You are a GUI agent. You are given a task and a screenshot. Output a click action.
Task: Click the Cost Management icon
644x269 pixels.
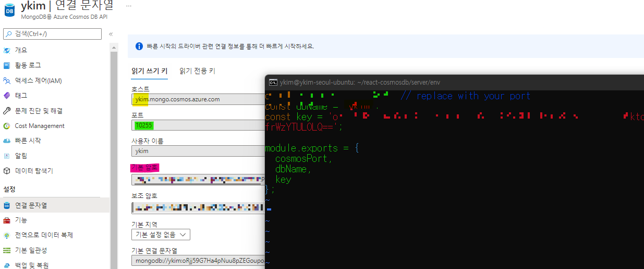point(7,126)
